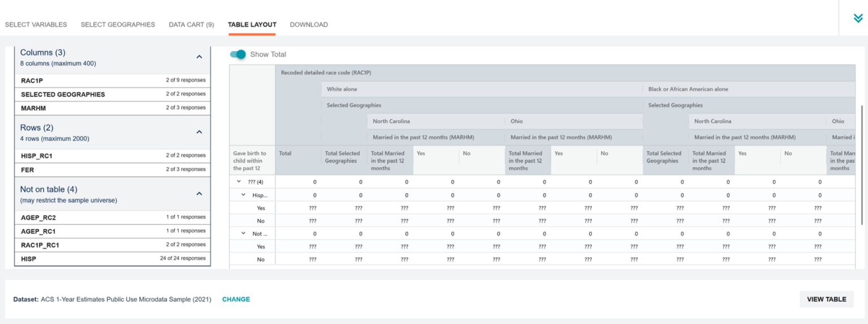Open the Select Variables tab

[36, 25]
